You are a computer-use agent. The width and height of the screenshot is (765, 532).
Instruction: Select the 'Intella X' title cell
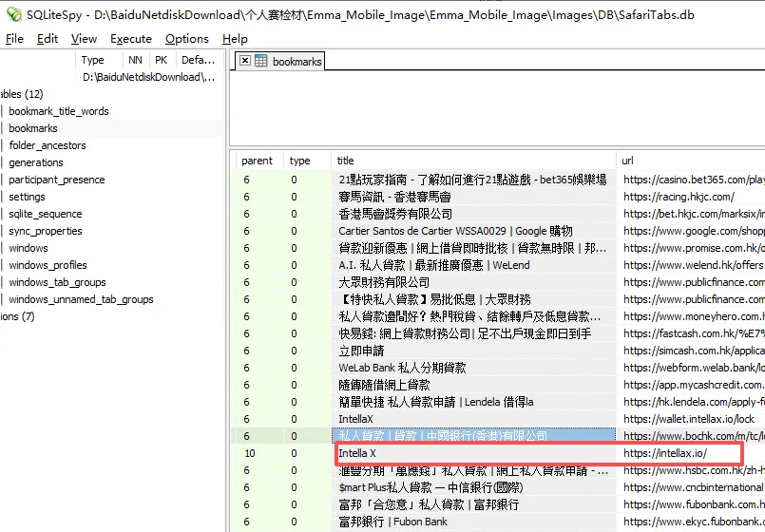pyautogui.click(x=474, y=453)
